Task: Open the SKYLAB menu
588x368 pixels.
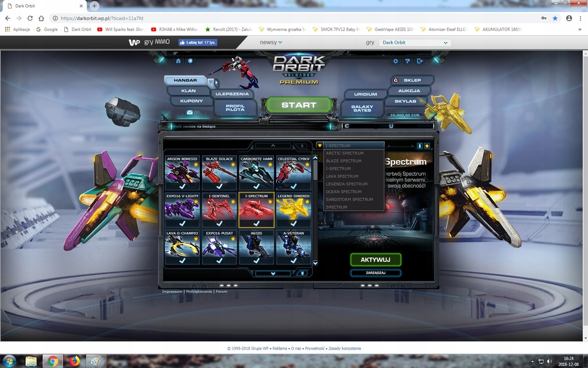Action: coord(405,101)
